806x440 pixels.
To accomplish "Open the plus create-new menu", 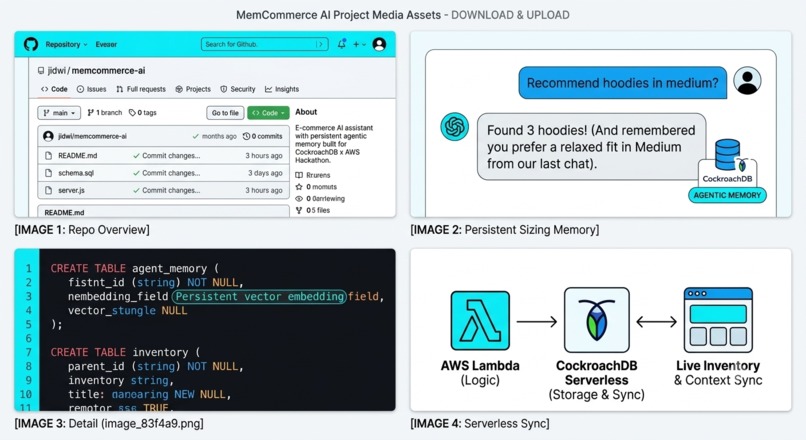I will click(x=359, y=44).
